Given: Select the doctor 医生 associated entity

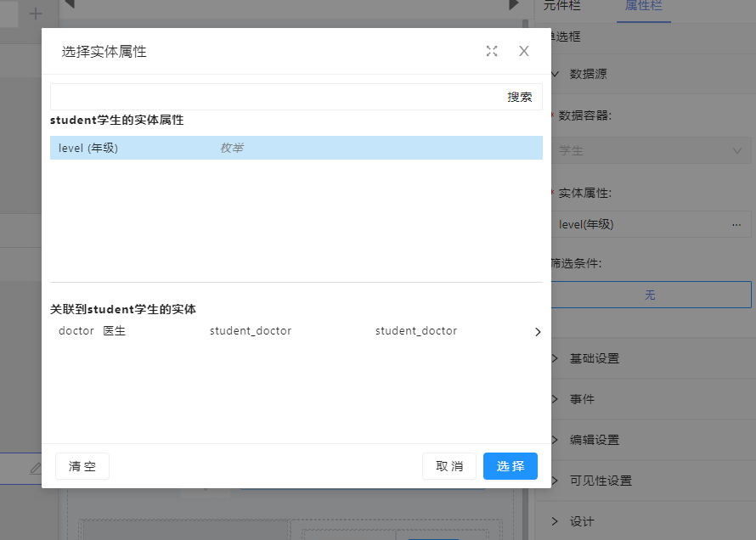Looking at the screenshot, I should pos(92,331).
